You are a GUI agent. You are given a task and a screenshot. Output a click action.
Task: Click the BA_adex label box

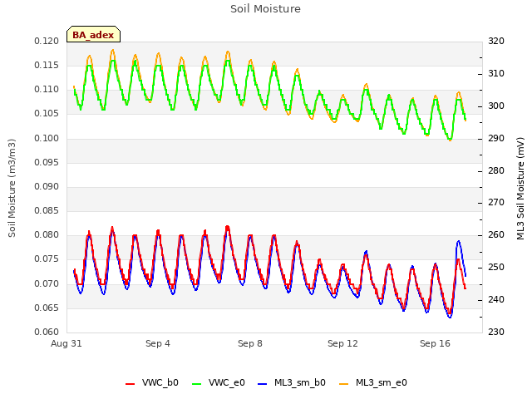[x=93, y=34]
